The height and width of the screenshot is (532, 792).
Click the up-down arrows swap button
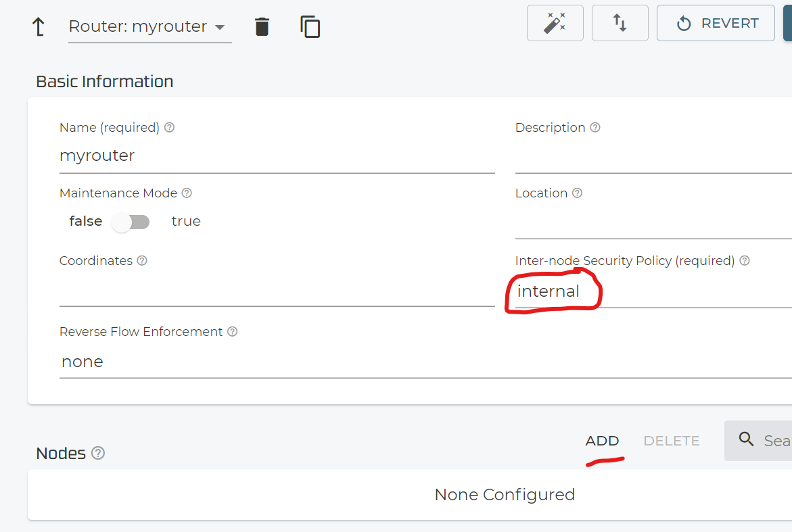(620, 24)
